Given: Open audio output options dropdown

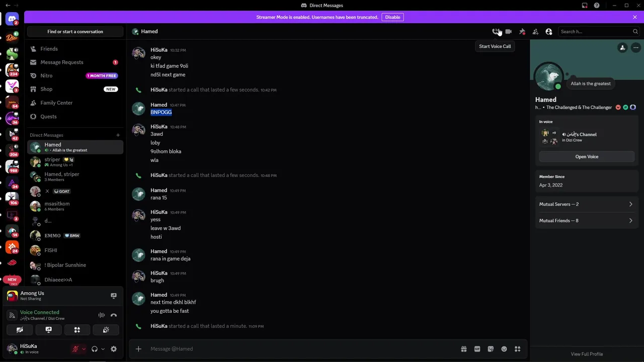Looking at the screenshot, I should (x=103, y=349).
